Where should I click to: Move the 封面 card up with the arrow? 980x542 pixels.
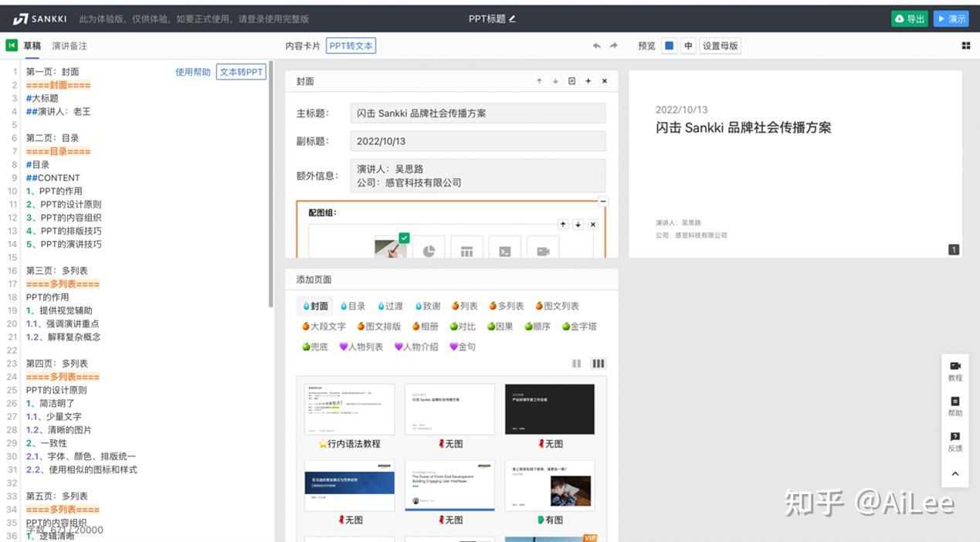(x=539, y=81)
